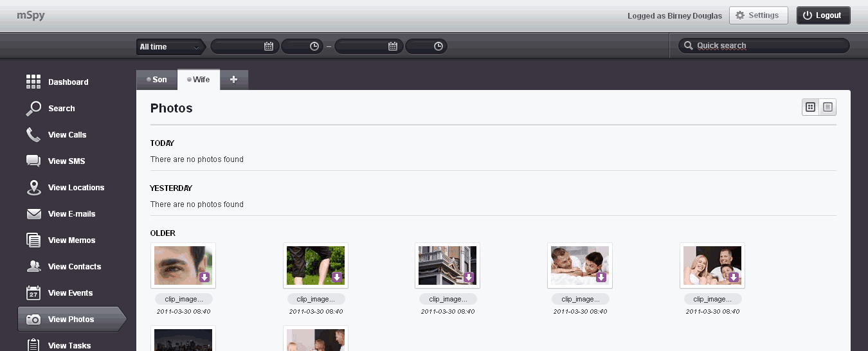Download the father and son photo
Screen dimensions: 868x351
(601, 278)
